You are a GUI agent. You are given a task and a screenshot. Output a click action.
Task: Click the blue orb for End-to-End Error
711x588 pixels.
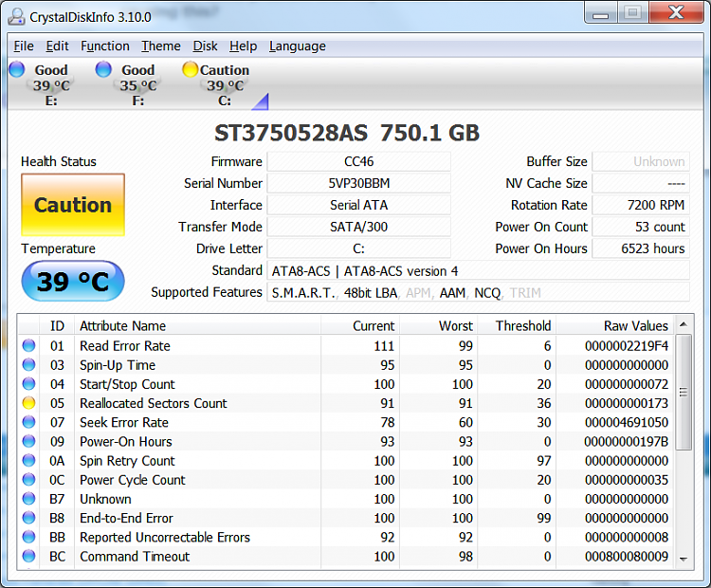coord(28,518)
